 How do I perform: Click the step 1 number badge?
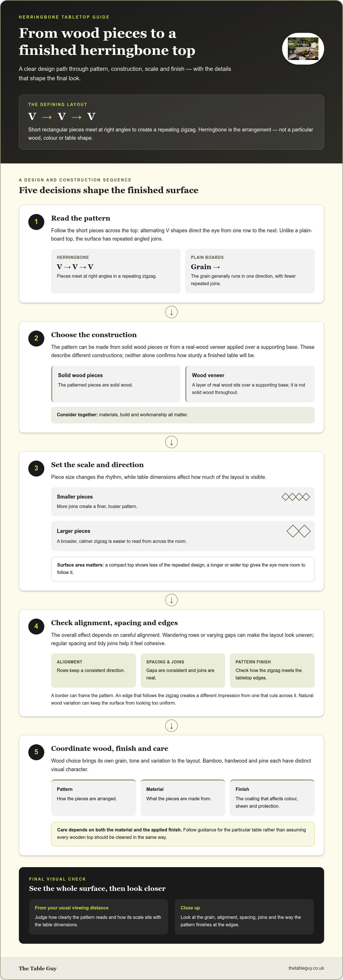[36, 221]
